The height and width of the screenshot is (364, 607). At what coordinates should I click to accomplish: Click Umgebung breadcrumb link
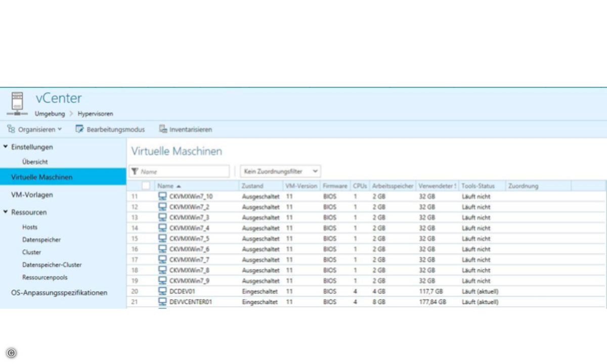click(50, 114)
